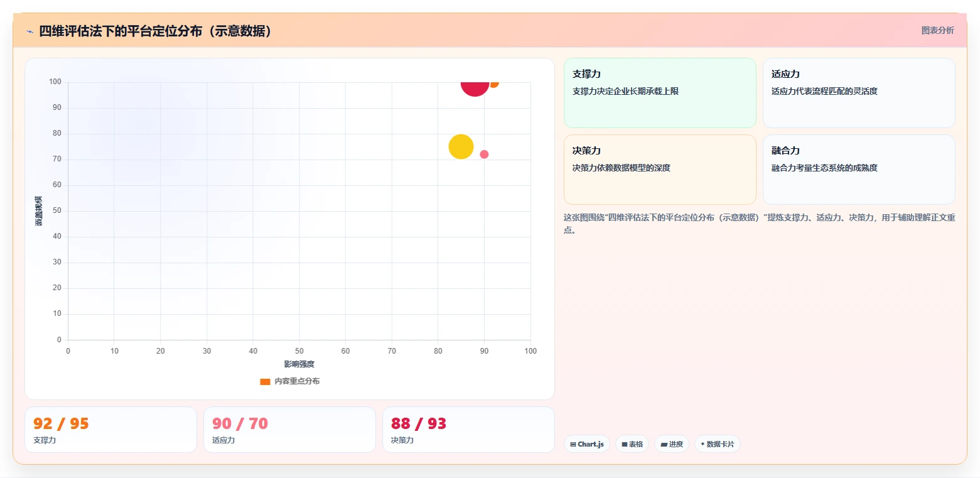Open the 适应力 info card
Image resolution: width=980 pixels, height=478 pixels.
click(859, 93)
